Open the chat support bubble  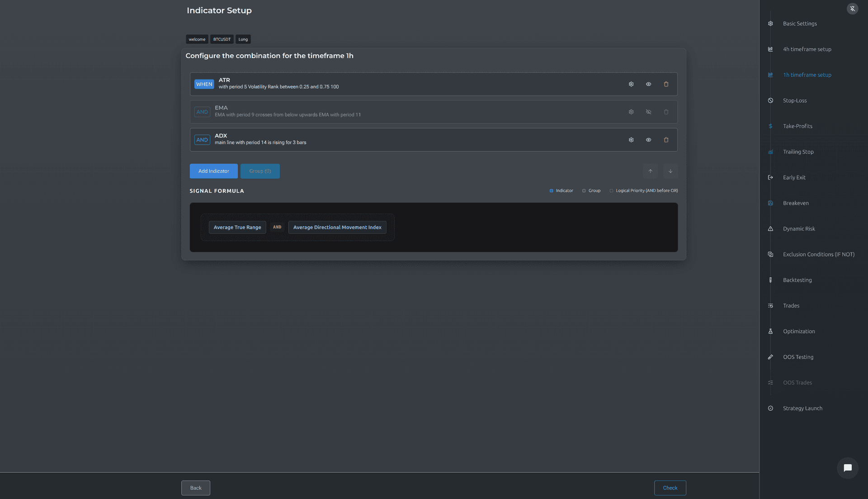tap(848, 468)
